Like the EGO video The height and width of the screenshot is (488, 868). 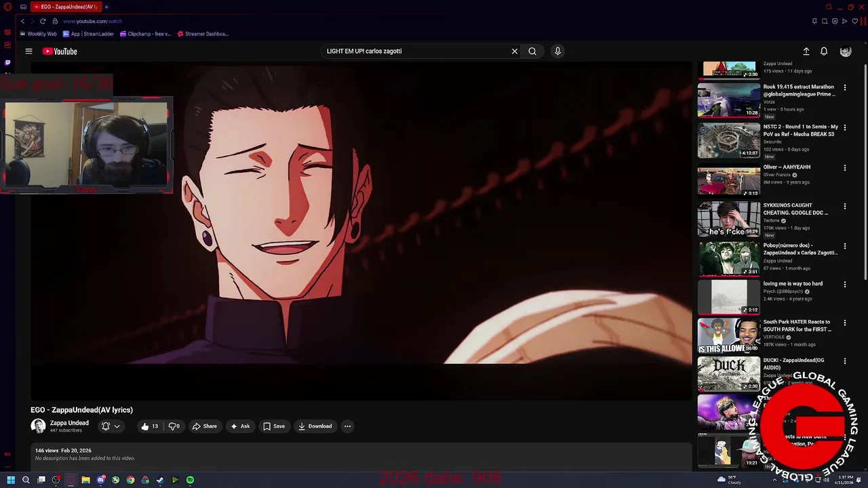point(149,426)
